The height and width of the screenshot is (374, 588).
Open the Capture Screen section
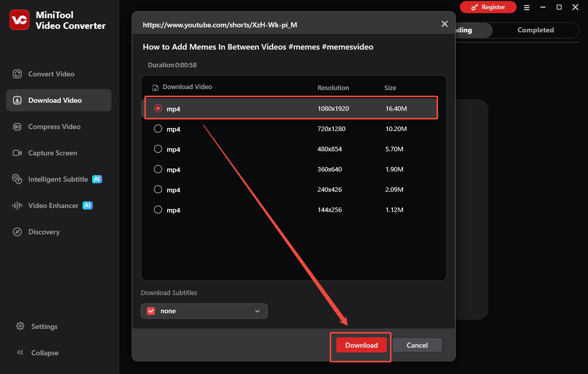(x=59, y=153)
